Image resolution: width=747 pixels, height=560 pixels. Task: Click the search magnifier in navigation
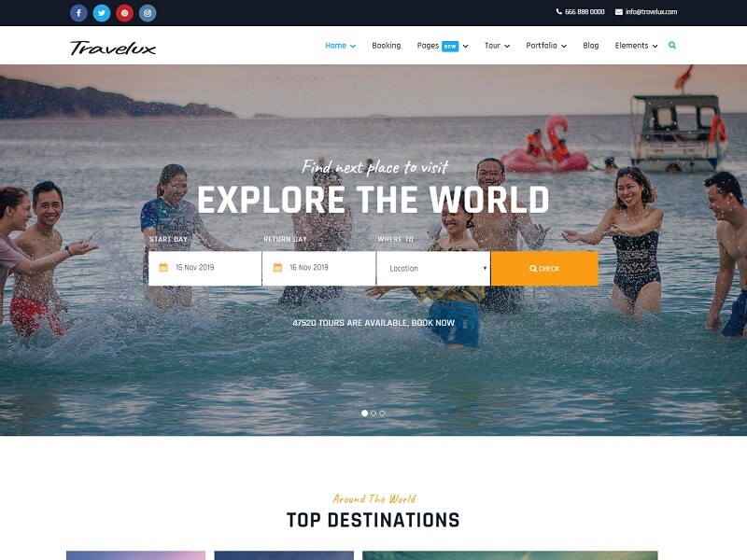pos(672,45)
